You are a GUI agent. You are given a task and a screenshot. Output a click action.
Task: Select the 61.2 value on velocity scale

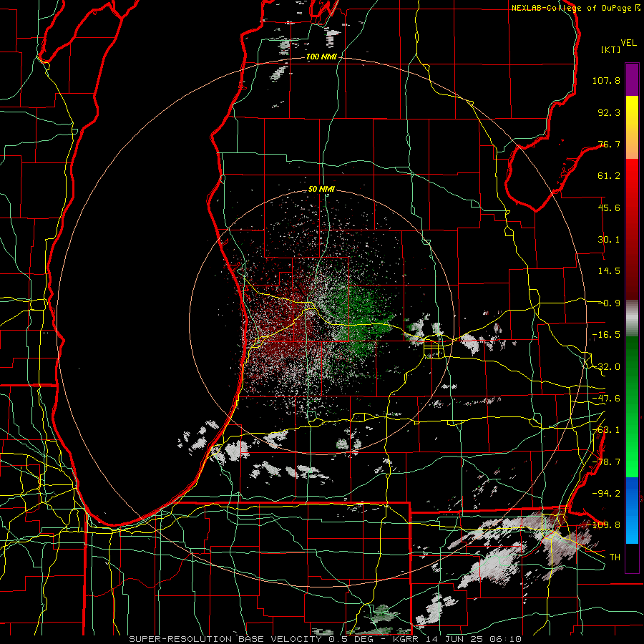[x=609, y=176]
